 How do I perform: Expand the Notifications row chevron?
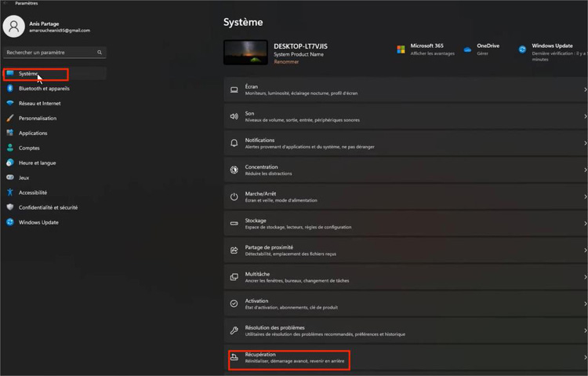pyautogui.click(x=585, y=143)
